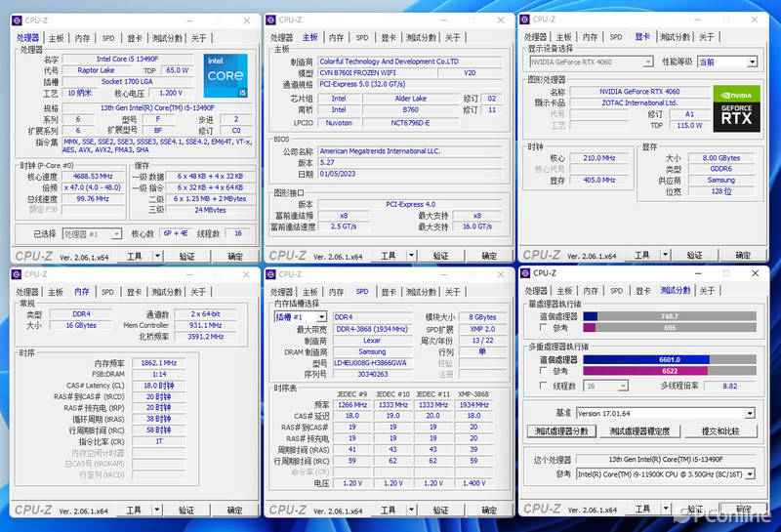Click the 总线速度 value 99.76 MHz
Viewport: 781px width, 532px height.
93,199
